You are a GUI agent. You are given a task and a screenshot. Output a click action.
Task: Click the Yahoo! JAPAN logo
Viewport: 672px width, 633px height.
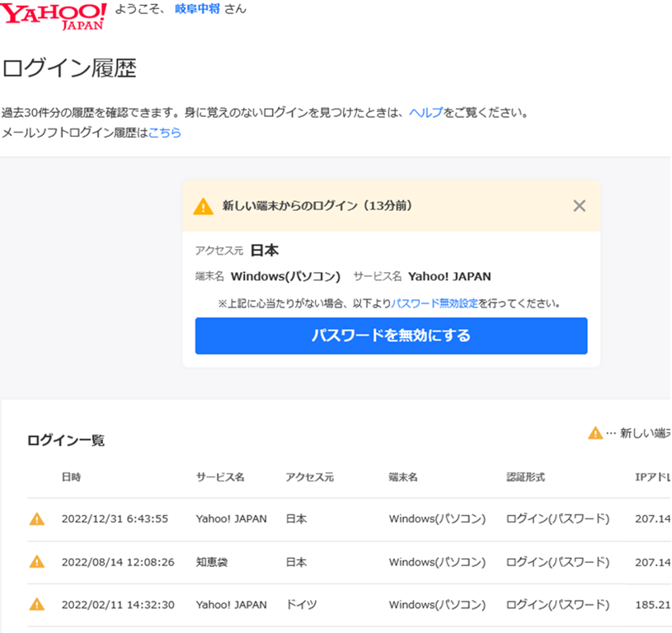pos(54,16)
